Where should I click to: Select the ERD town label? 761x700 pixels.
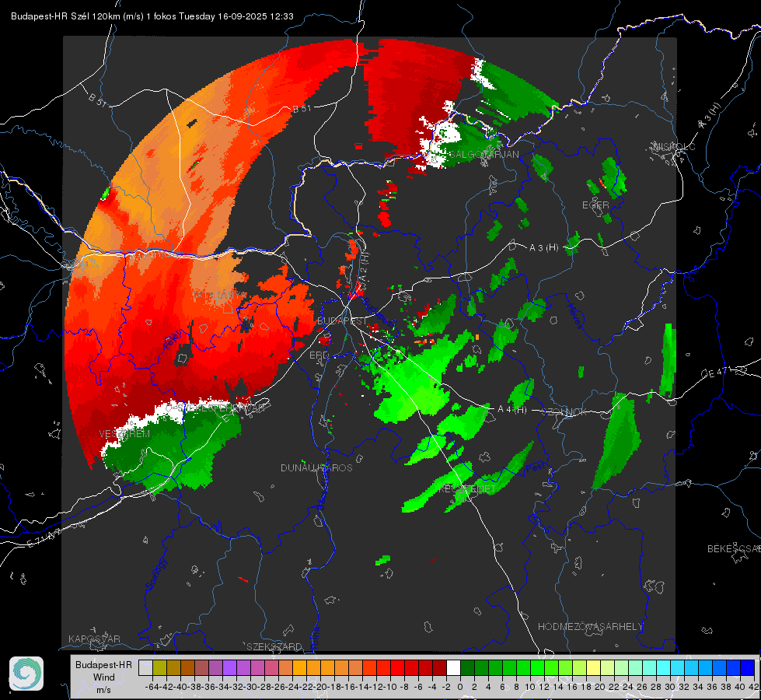click(x=319, y=355)
